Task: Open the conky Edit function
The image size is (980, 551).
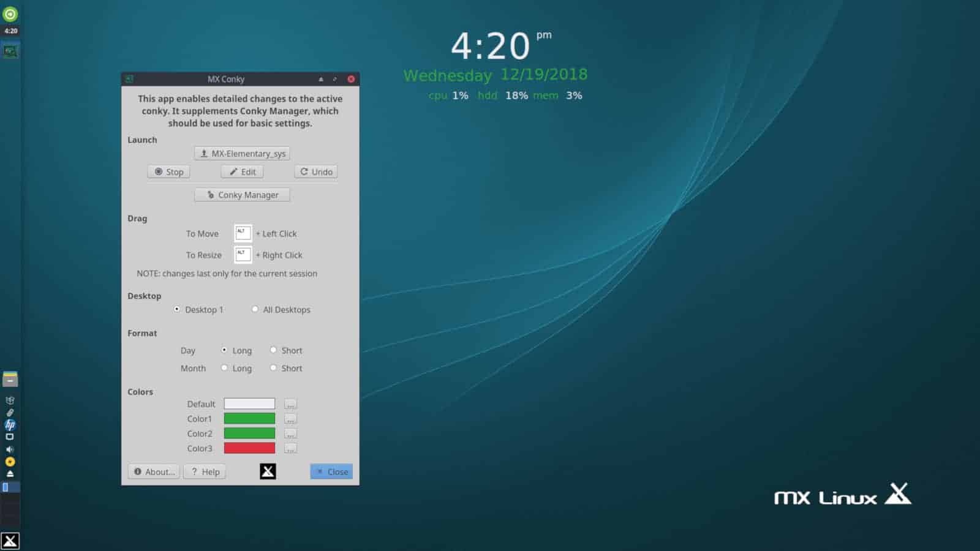Action: (x=241, y=171)
